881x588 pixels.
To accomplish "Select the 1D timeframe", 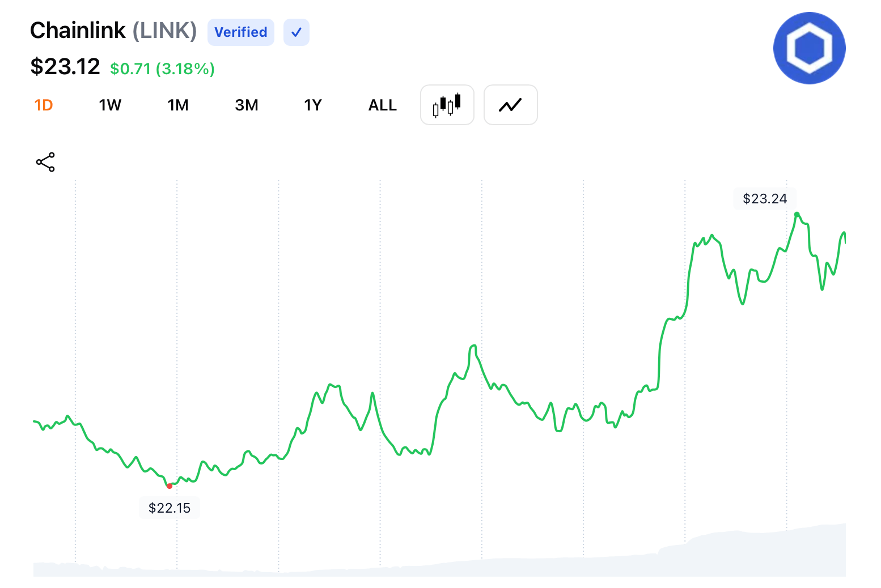I will click(x=44, y=105).
